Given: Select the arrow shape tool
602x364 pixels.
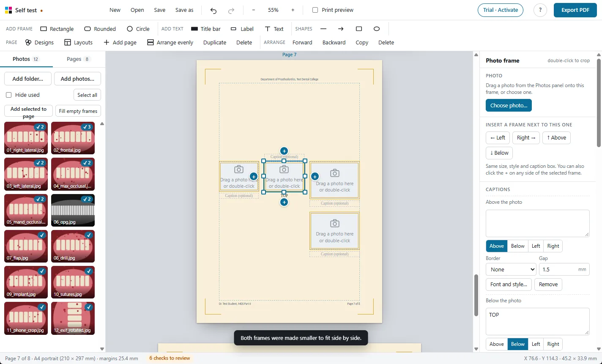Looking at the screenshot, I should click(341, 29).
